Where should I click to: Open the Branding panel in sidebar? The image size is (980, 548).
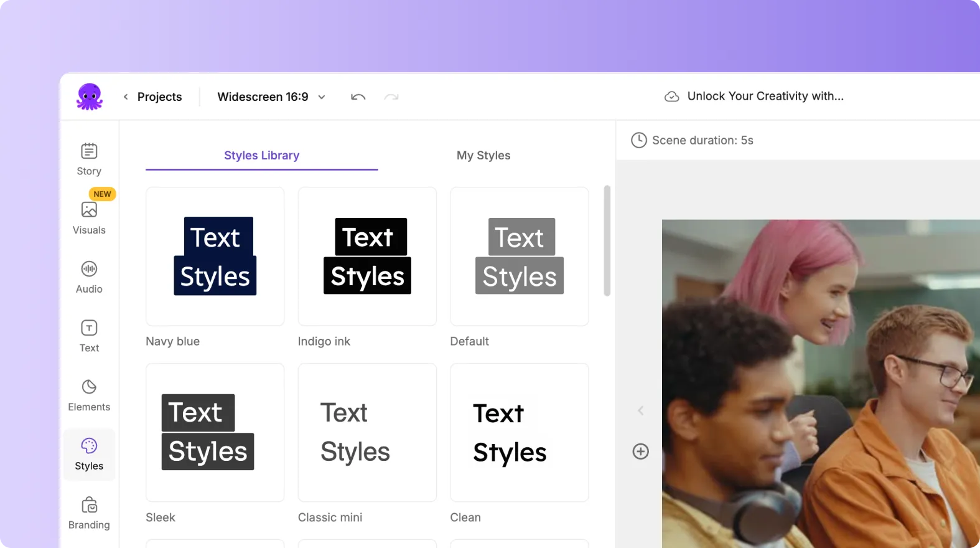click(x=89, y=514)
